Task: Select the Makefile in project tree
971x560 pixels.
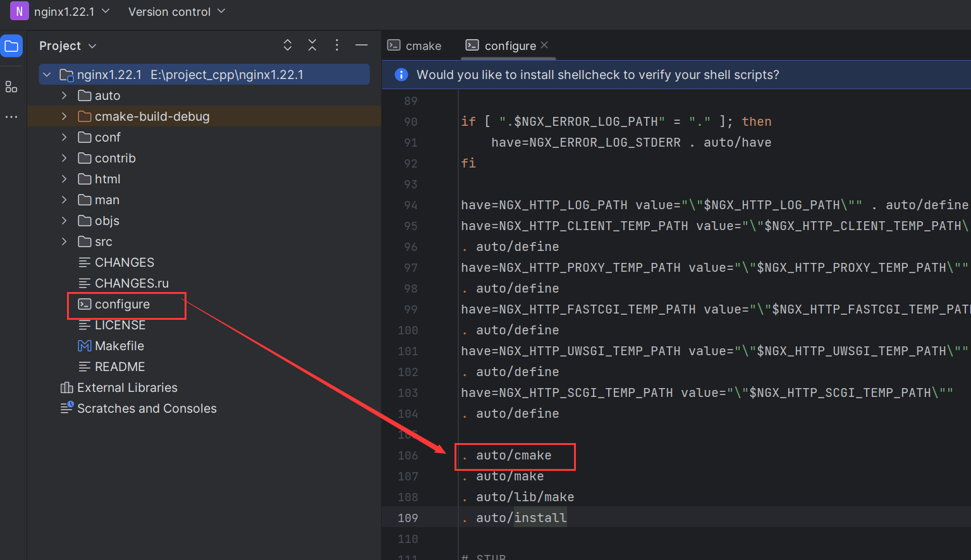Action: pos(119,346)
